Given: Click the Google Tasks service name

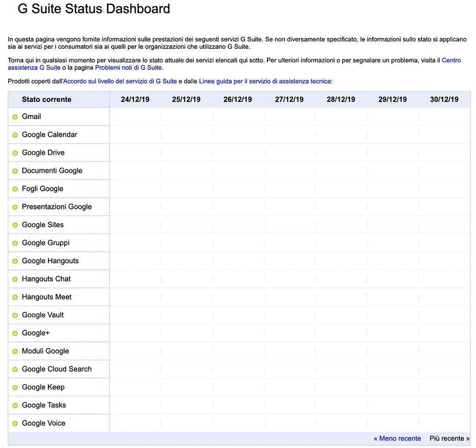Looking at the screenshot, I should [x=44, y=405].
